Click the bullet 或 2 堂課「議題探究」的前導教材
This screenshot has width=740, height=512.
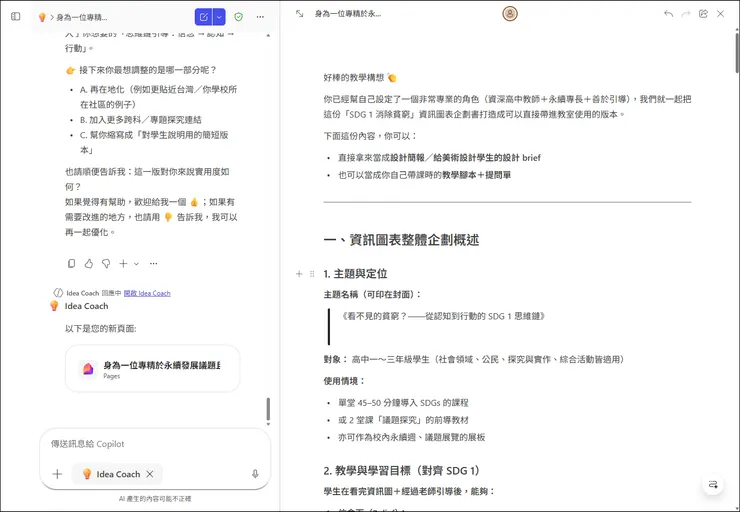click(403, 420)
